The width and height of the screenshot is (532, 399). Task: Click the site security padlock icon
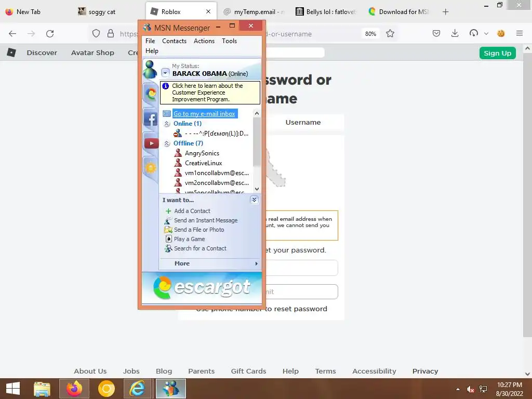[x=110, y=34]
